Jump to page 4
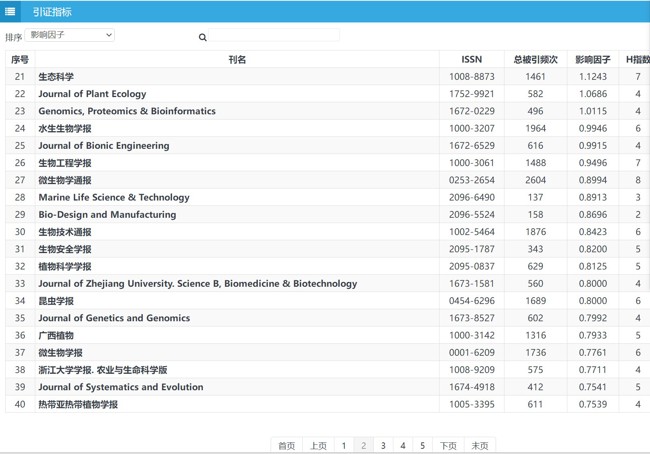The width and height of the screenshot is (650, 454). [403, 446]
